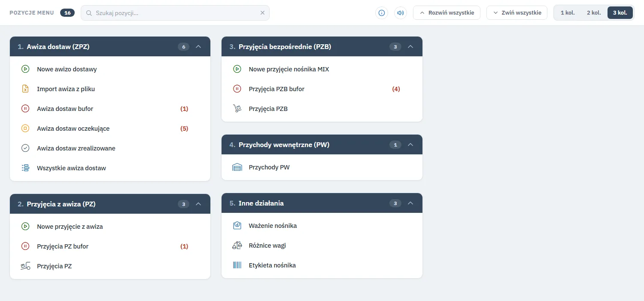The width and height of the screenshot is (644, 301).
Task: Click the warehouse icon beside Przychody PW
Action: pyautogui.click(x=237, y=167)
